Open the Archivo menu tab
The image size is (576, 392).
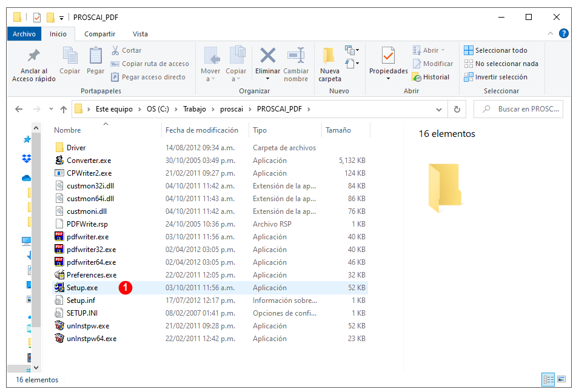coord(24,34)
